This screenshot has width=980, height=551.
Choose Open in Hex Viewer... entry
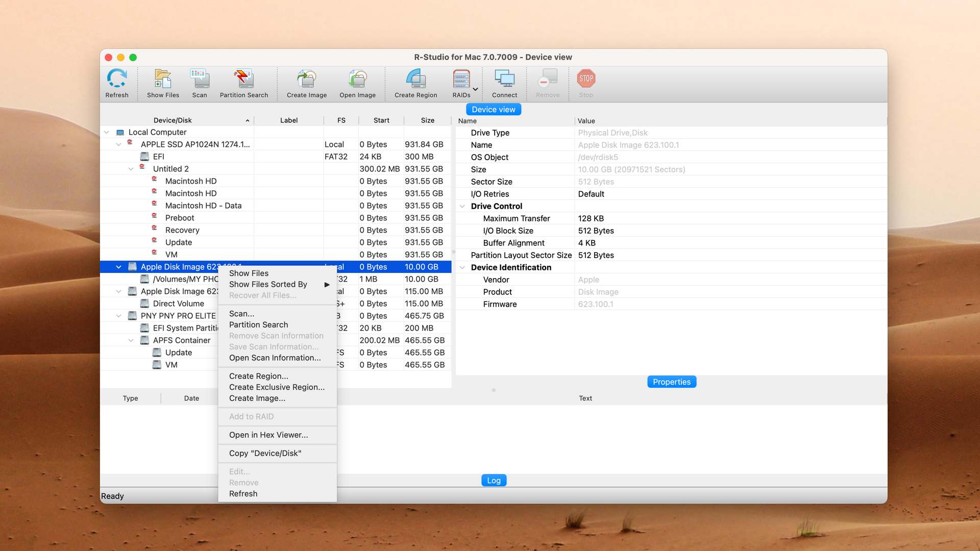[277, 435]
